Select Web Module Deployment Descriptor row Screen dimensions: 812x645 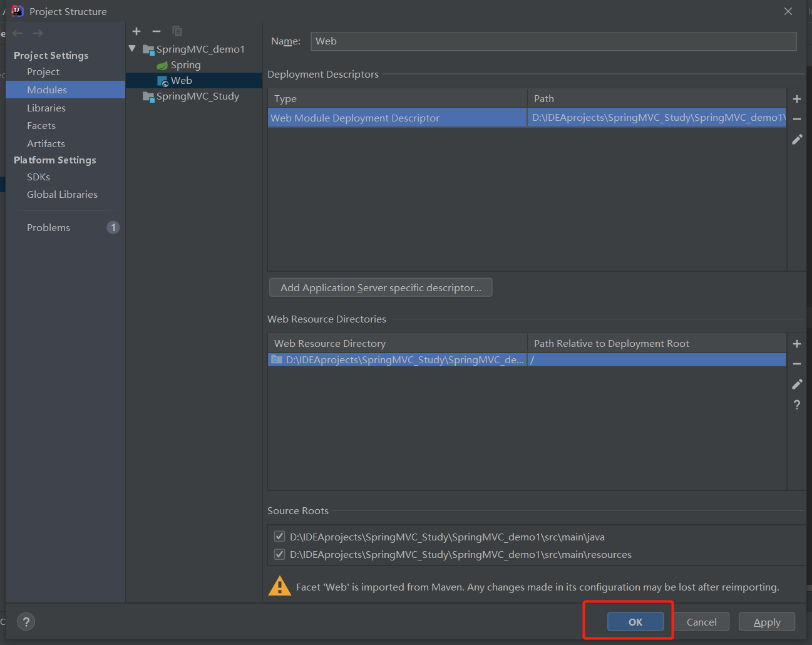pyautogui.click(x=398, y=118)
